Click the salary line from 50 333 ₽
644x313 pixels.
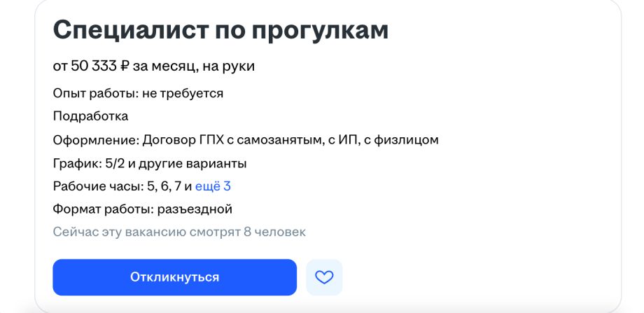(154, 67)
